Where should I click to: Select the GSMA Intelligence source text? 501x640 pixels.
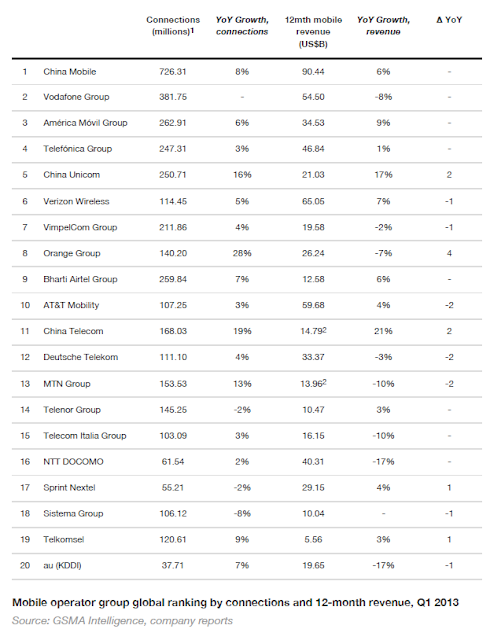(x=122, y=621)
